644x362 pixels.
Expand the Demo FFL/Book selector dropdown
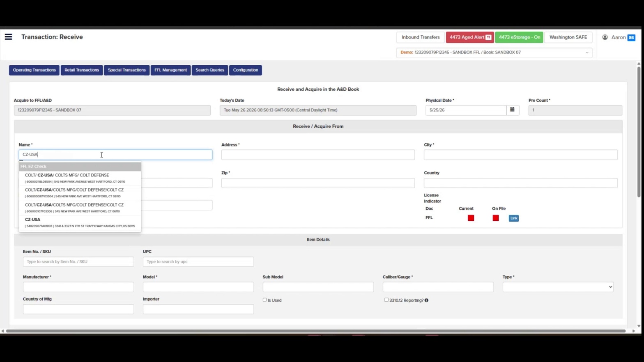(x=494, y=53)
